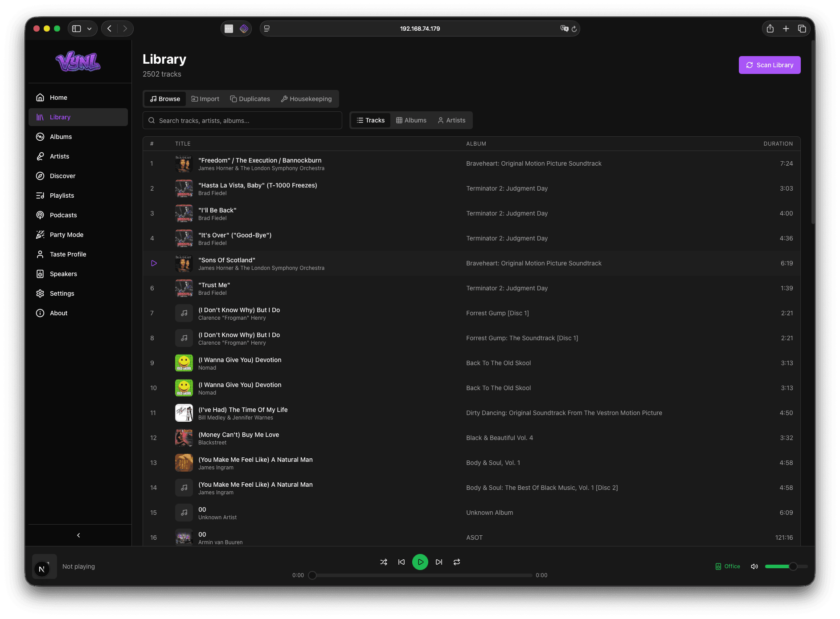Open Playlists in the sidebar
This screenshot has width=840, height=619.
[x=78, y=195]
